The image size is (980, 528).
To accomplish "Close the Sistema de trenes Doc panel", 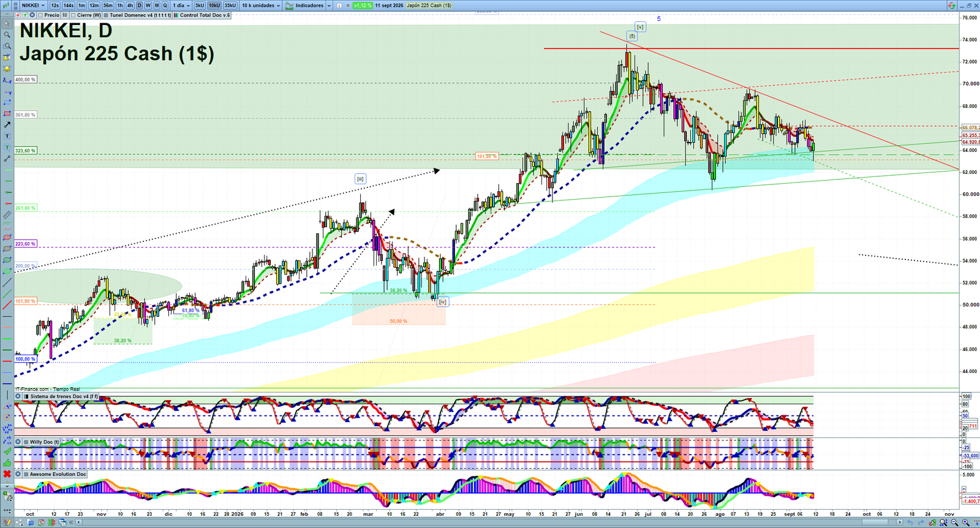I will [x=18, y=396].
